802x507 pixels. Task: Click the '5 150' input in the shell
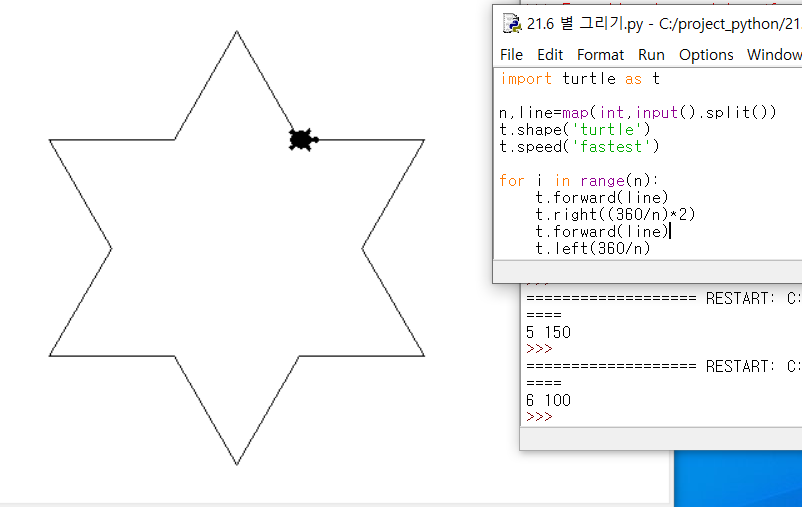pyautogui.click(x=548, y=333)
